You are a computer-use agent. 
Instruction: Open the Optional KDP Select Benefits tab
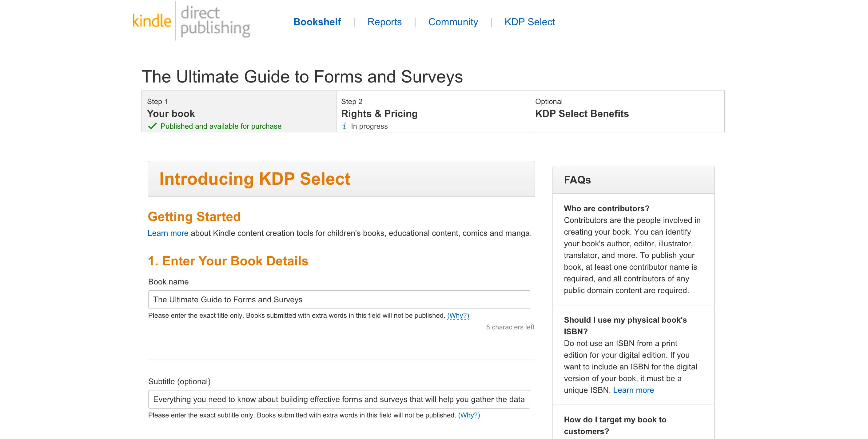click(627, 112)
